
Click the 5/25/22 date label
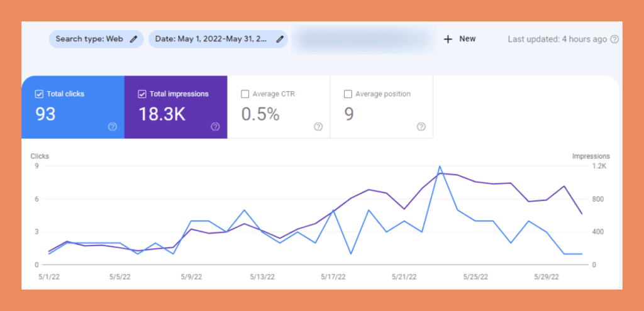tap(475, 277)
